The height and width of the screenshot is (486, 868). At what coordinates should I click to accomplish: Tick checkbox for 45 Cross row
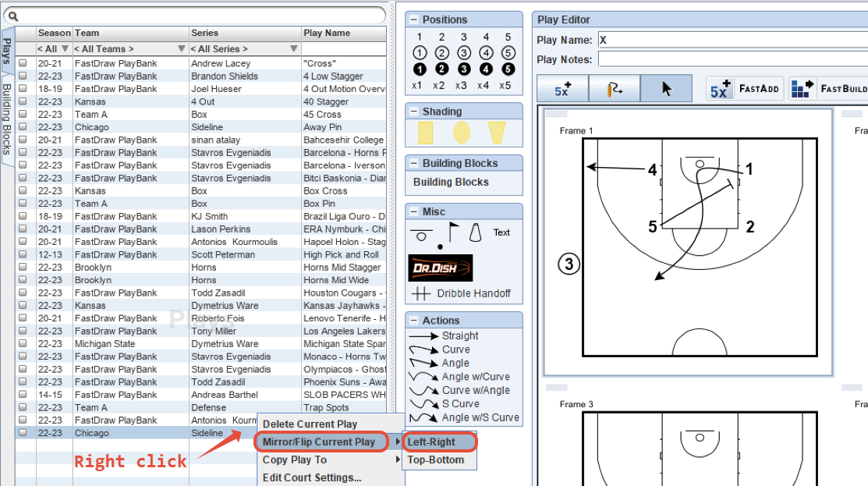point(23,114)
